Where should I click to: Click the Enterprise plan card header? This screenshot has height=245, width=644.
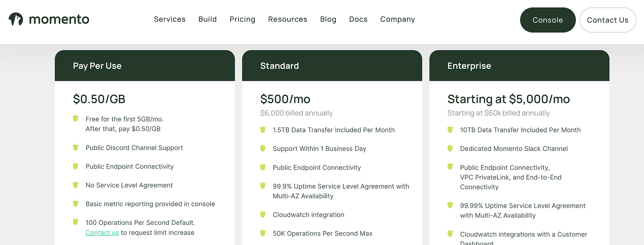pos(519,66)
